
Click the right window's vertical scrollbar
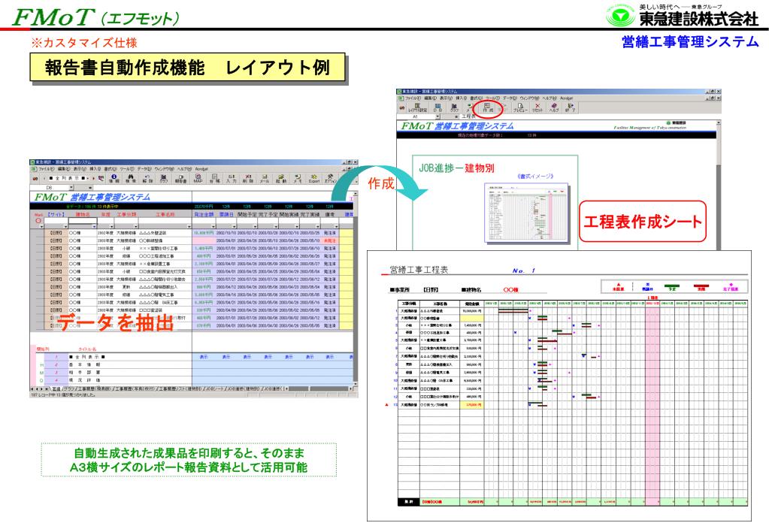pos(719,186)
